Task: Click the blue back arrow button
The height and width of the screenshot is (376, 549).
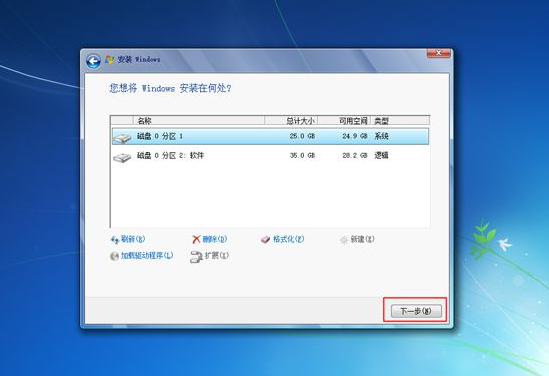Action: [93, 61]
